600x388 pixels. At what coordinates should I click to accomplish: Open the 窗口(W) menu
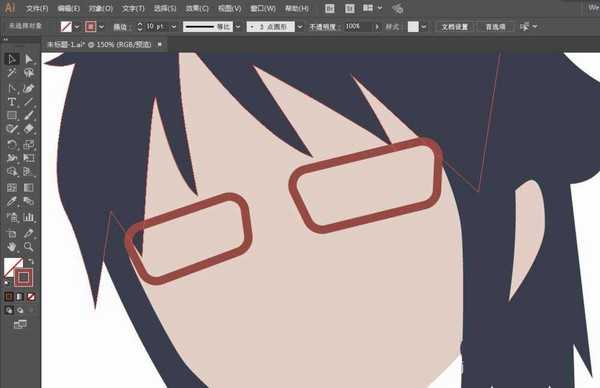pyautogui.click(x=263, y=8)
